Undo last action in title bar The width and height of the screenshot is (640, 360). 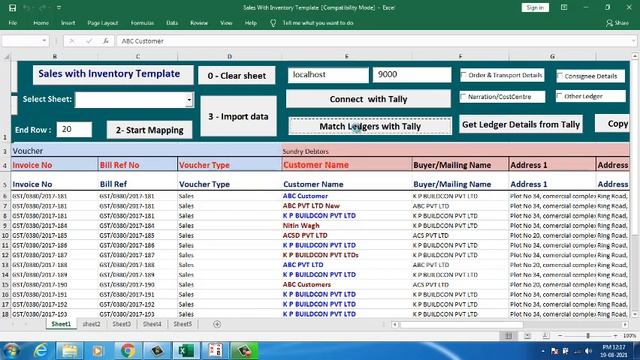point(27,8)
